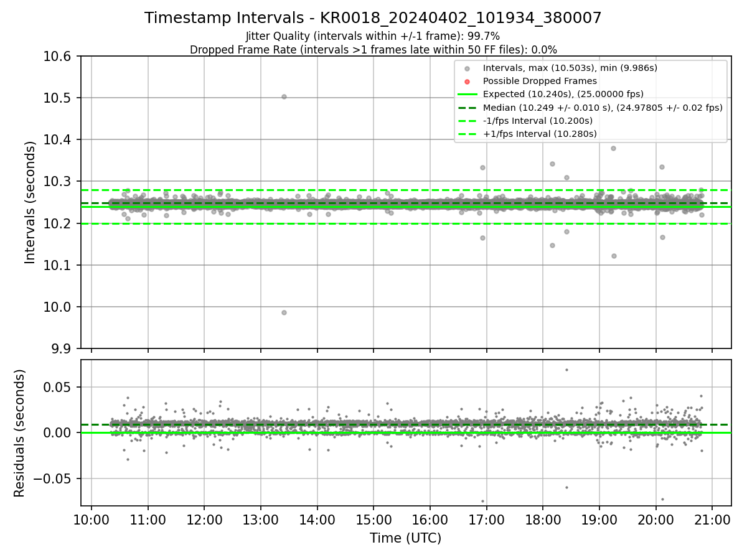This screenshot has width=747, height=560.
Task: Click the 21:00 time tick label
Action: click(x=712, y=521)
